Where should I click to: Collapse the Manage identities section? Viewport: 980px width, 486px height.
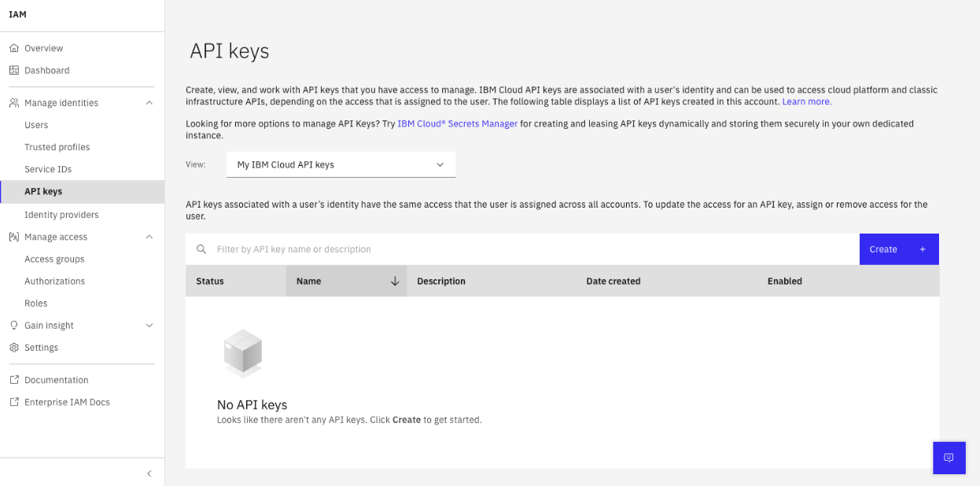coord(149,102)
